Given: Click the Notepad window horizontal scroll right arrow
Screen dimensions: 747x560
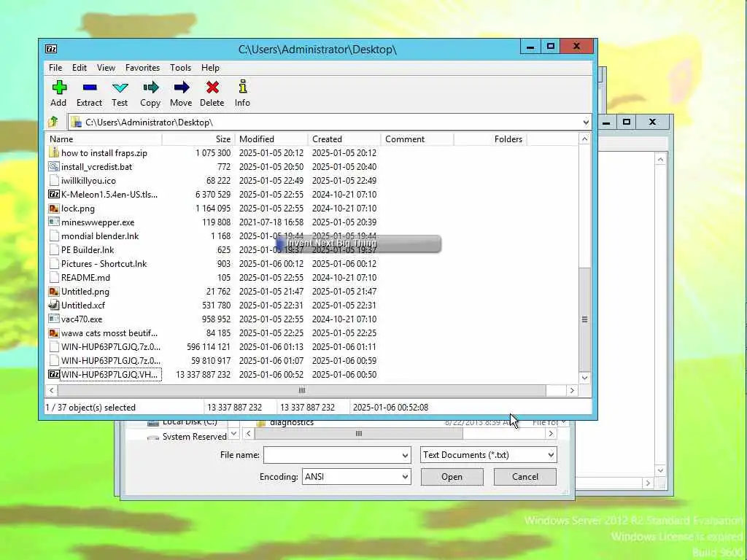Looking at the screenshot, I should pyautogui.click(x=647, y=483).
